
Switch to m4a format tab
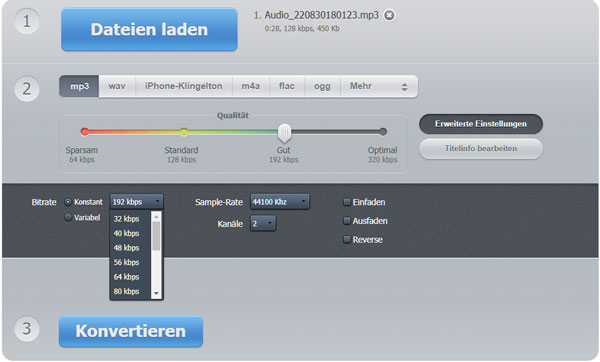pos(251,86)
